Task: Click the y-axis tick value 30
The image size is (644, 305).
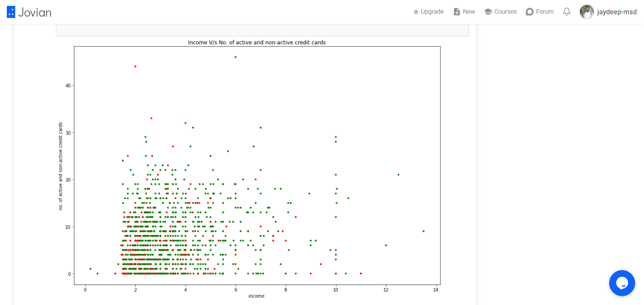Action: [x=69, y=133]
